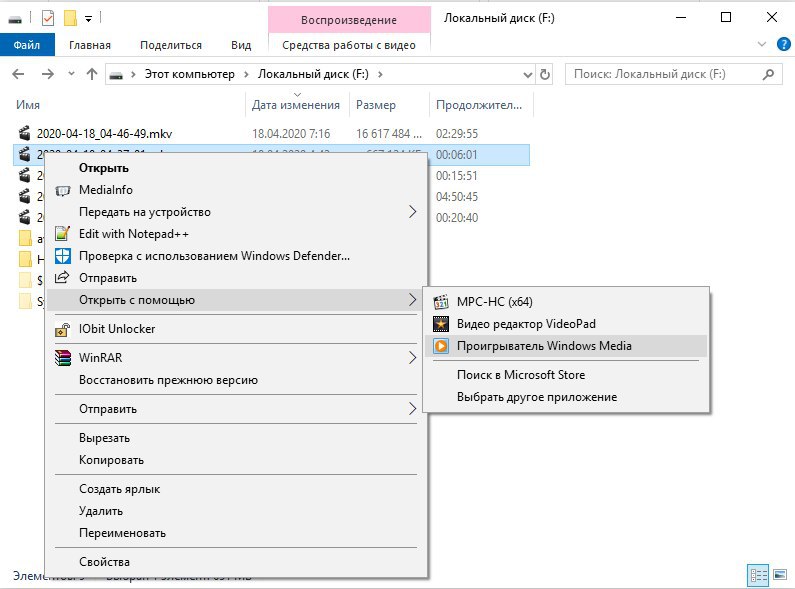The width and height of the screenshot is (795, 589).
Task: Expand the Открыть с помощью submenu arrow
Action: pyautogui.click(x=413, y=300)
